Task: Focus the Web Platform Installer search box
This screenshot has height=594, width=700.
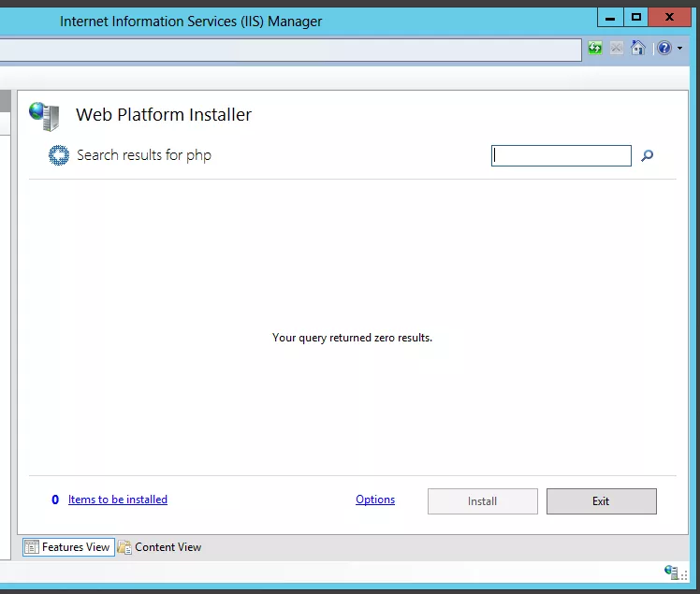Action: [x=561, y=156]
